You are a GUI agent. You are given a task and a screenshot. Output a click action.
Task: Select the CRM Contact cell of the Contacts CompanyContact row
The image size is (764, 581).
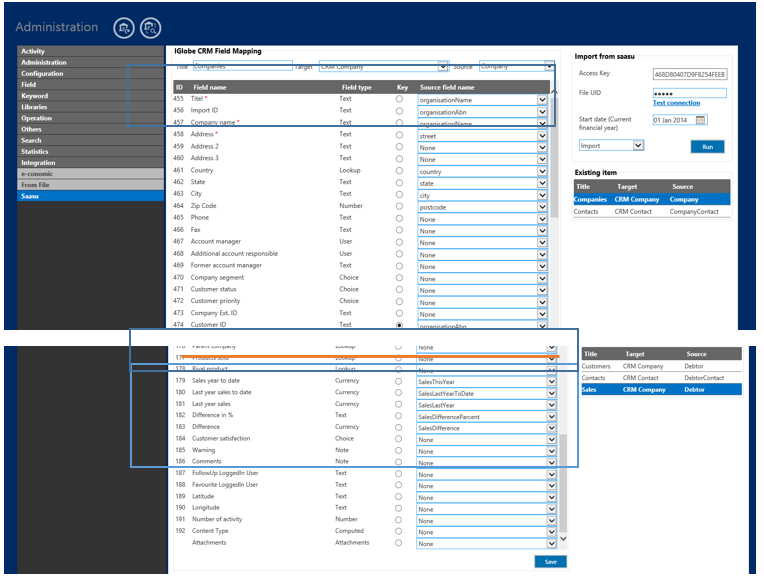pos(633,212)
